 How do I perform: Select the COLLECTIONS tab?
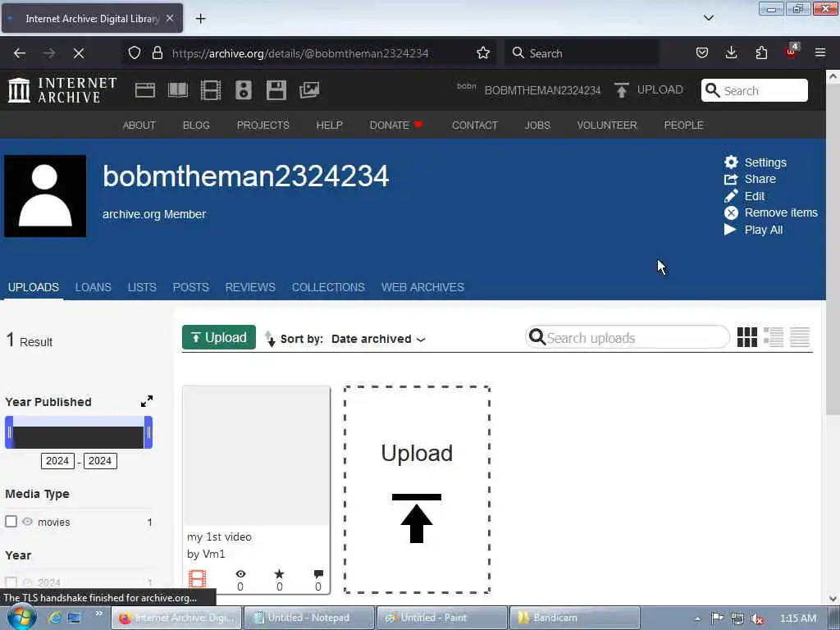pyautogui.click(x=328, y=287)
